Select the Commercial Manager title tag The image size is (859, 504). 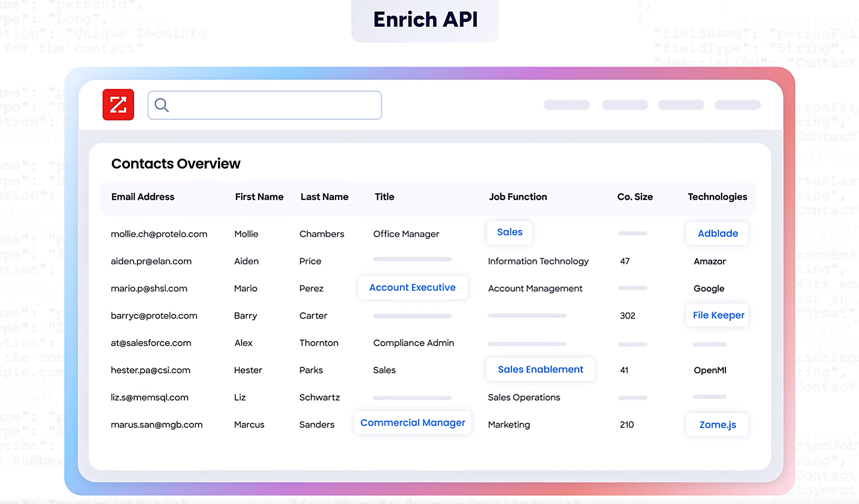pos(412,423)
